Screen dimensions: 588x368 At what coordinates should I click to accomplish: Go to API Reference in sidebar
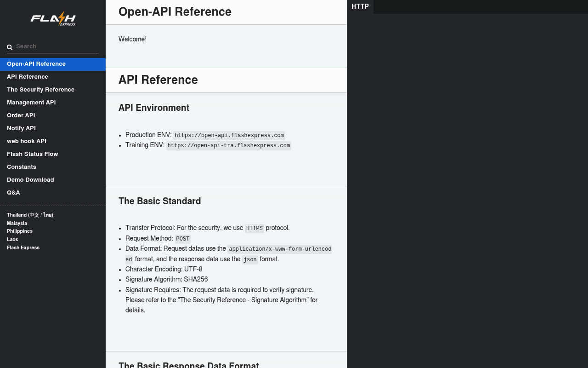(x=53, y=77)
